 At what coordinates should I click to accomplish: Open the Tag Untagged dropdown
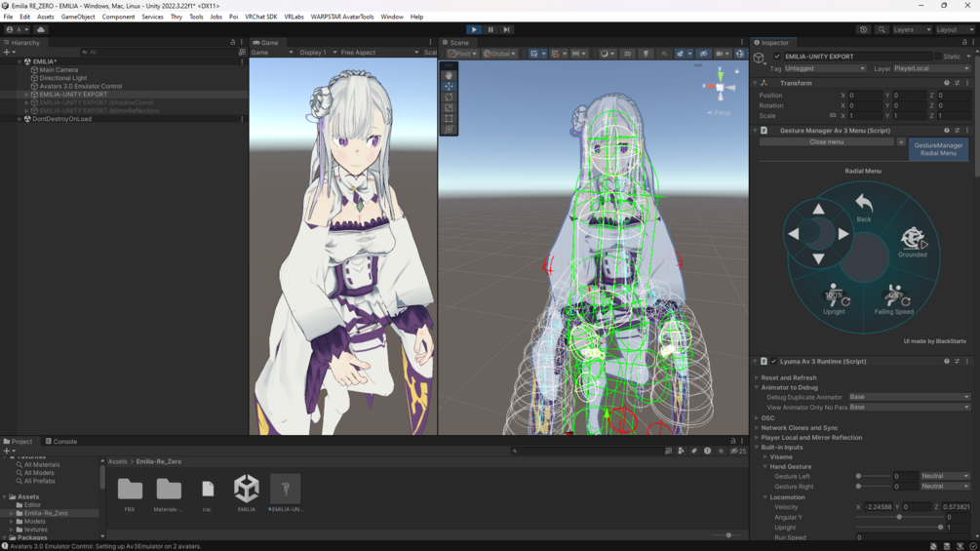click(825, 68)
